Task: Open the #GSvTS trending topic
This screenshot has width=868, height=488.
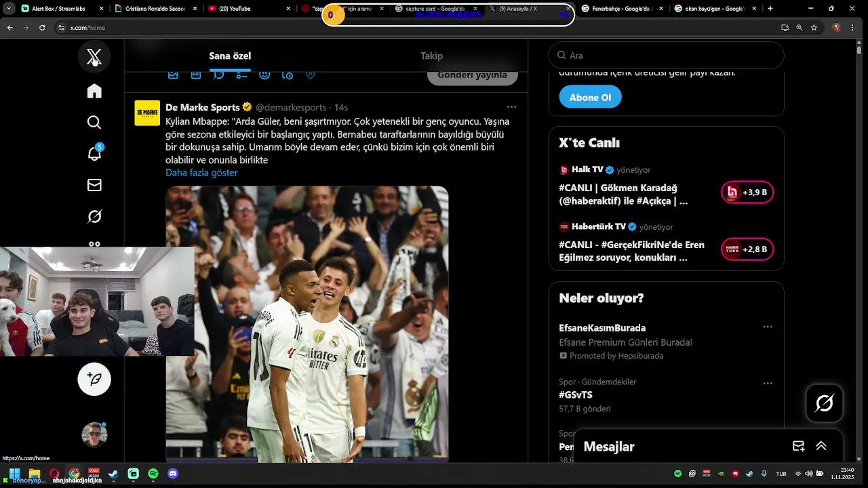Action: [x=576, y=394]
